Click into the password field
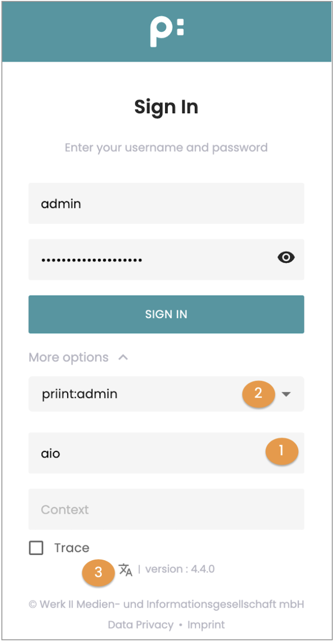The width and height of the screenshot is (336, 644). [154, 260]
